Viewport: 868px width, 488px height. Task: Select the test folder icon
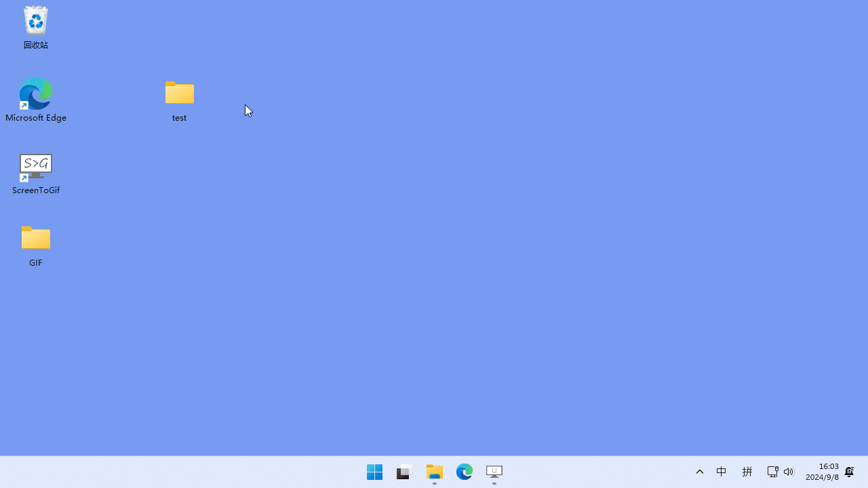click(179, 94)
